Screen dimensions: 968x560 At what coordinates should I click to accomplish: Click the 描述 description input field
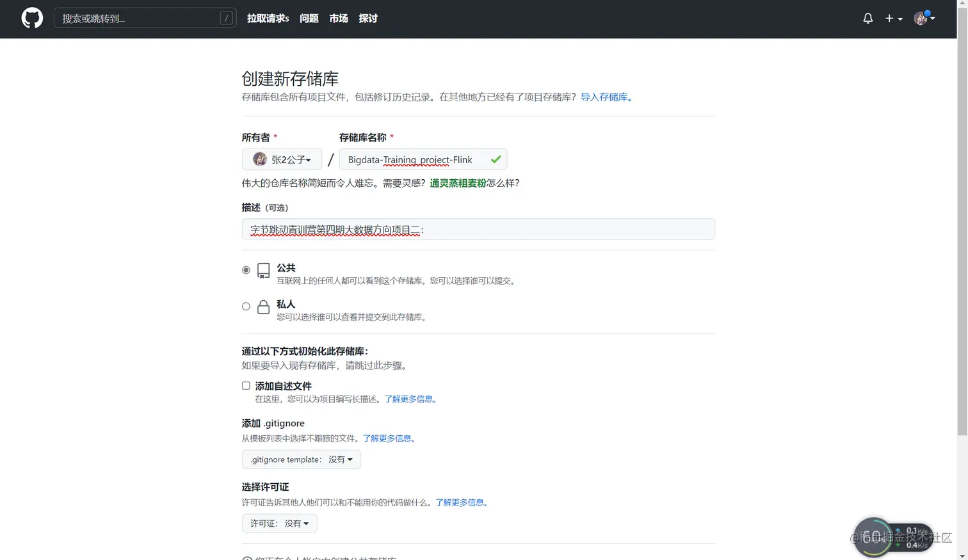[x=478, y=228]
